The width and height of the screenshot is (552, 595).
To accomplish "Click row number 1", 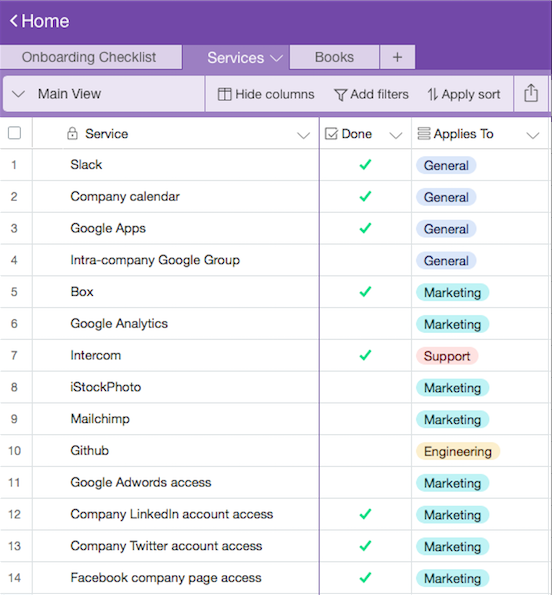I will 14,165.
